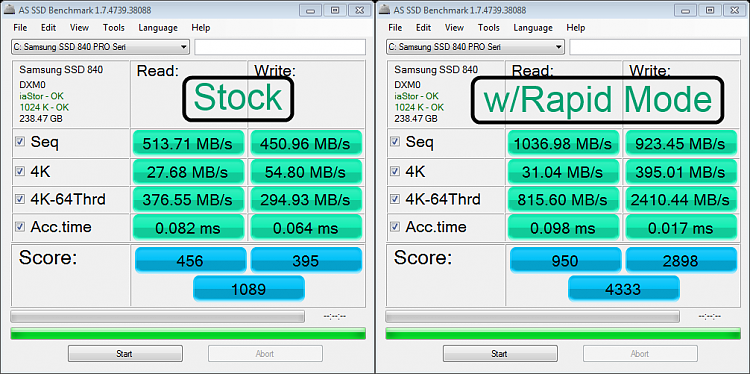Click the 395 write score
Screen dimensions: 750x374
(x=306, y=260)
